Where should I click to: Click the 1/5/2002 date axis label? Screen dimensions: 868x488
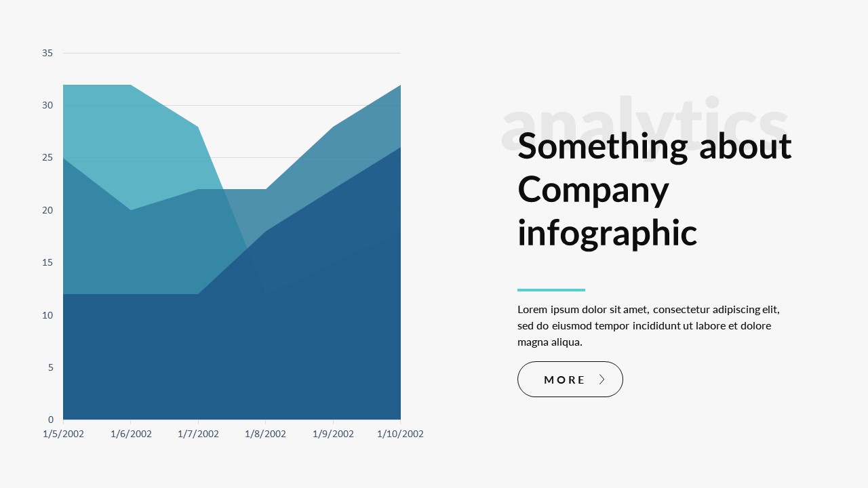[63, 434]
